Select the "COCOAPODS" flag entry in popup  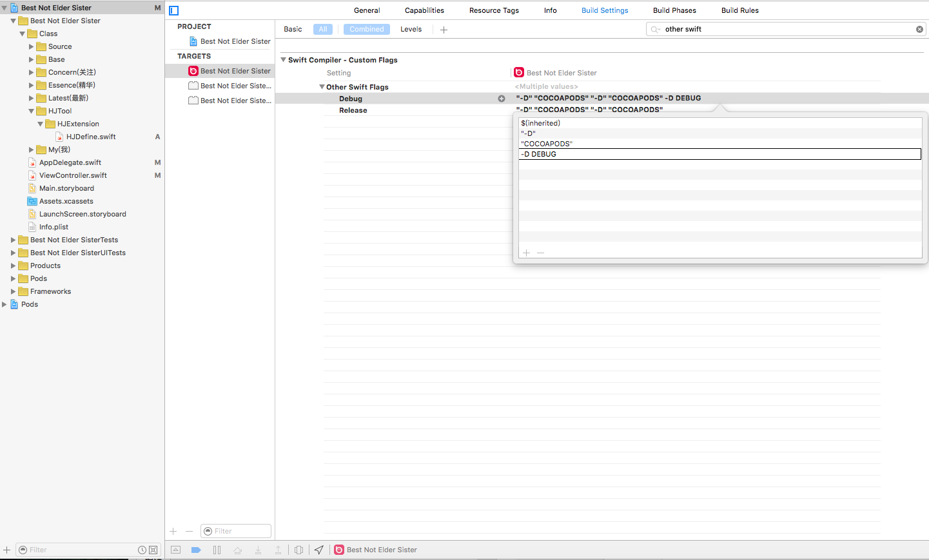tap(720, 144)
